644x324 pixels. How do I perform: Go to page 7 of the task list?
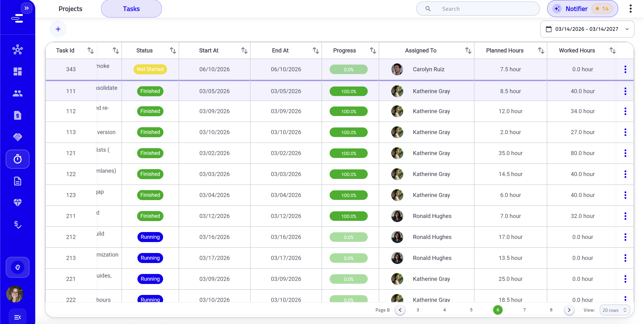[x=524, y=310]
